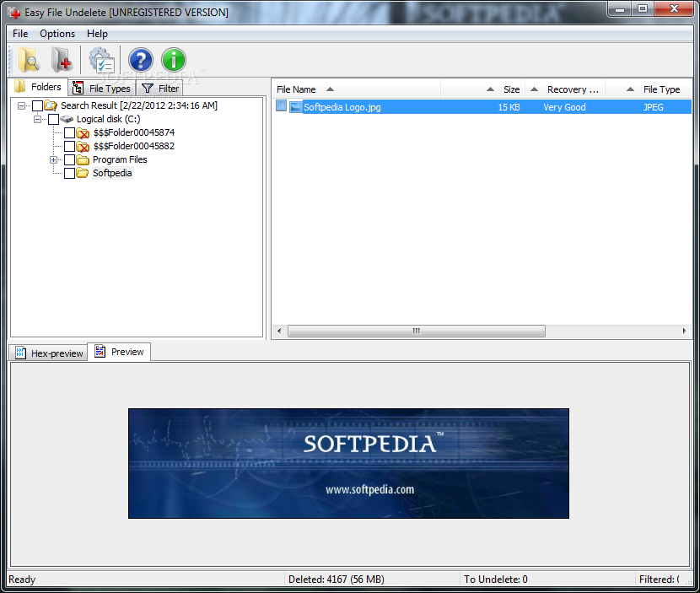Image resolution: width=700 pixels, height=593 pixels.
Task: Click the JPEG image icon beside Softpedia Logo.jpg
Action: point(295,107)
